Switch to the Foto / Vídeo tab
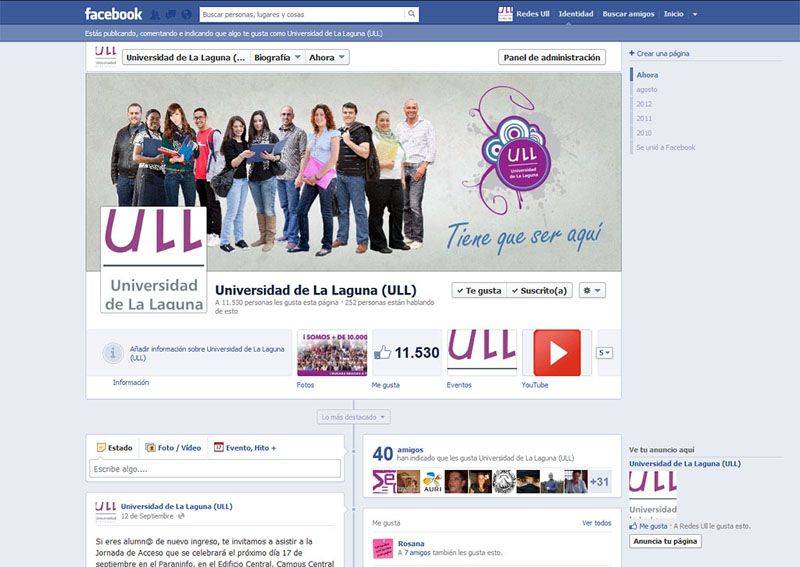800x567 pixels. pos(173,448)
